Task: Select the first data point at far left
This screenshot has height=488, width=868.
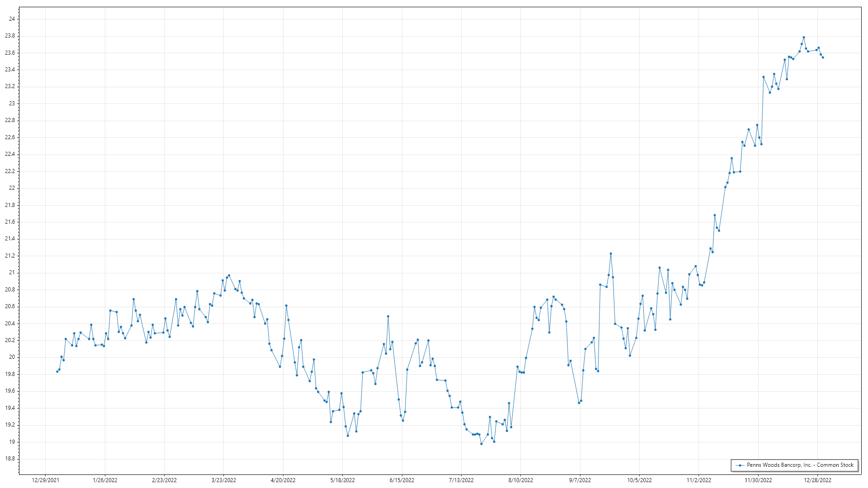Action: click(x=57, y=371)
